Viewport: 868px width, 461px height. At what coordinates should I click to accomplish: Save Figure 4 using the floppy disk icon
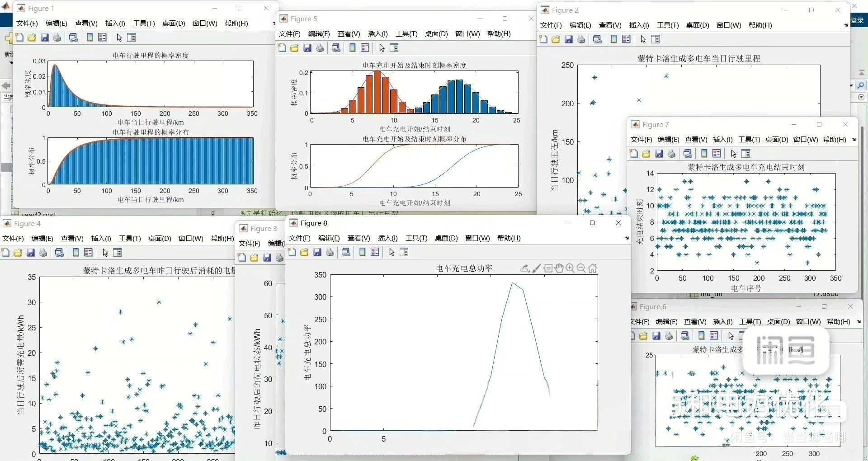30,253
